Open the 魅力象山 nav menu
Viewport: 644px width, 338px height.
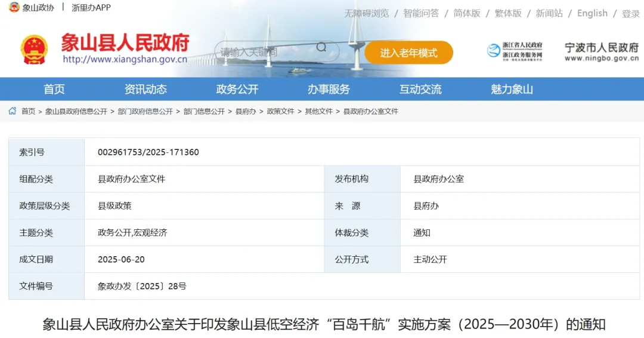[x=512, y=89]
